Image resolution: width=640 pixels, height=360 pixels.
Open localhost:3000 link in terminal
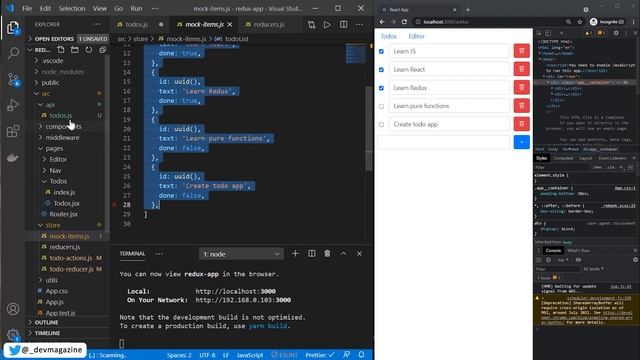(x=236, y=291)
